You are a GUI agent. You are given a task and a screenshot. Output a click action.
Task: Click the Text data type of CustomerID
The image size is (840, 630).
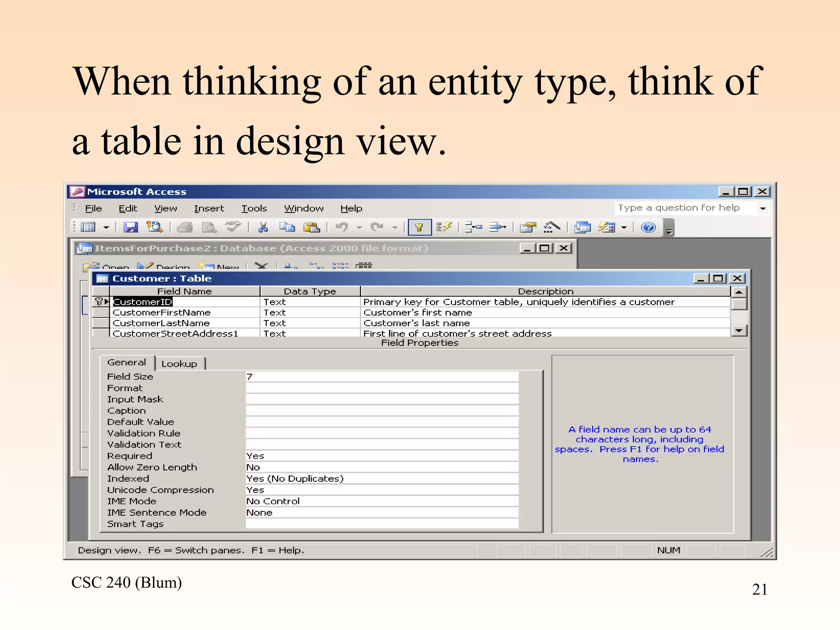tap(310, 302)
